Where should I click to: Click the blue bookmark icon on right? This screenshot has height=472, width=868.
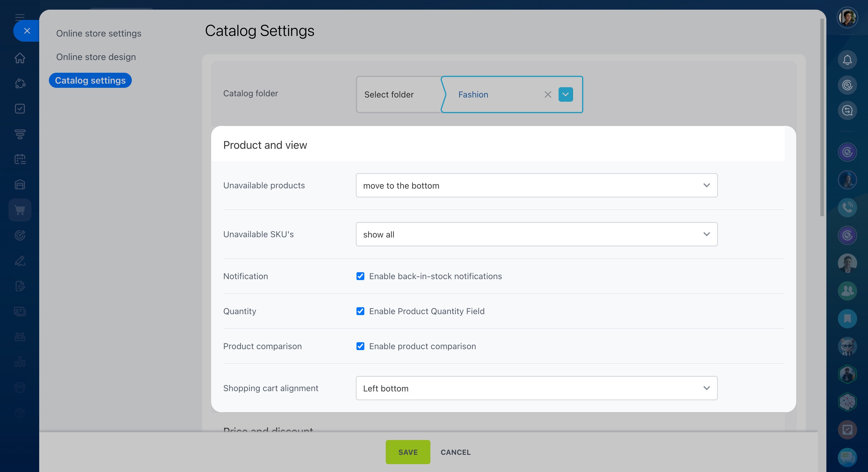pos(847,318)
